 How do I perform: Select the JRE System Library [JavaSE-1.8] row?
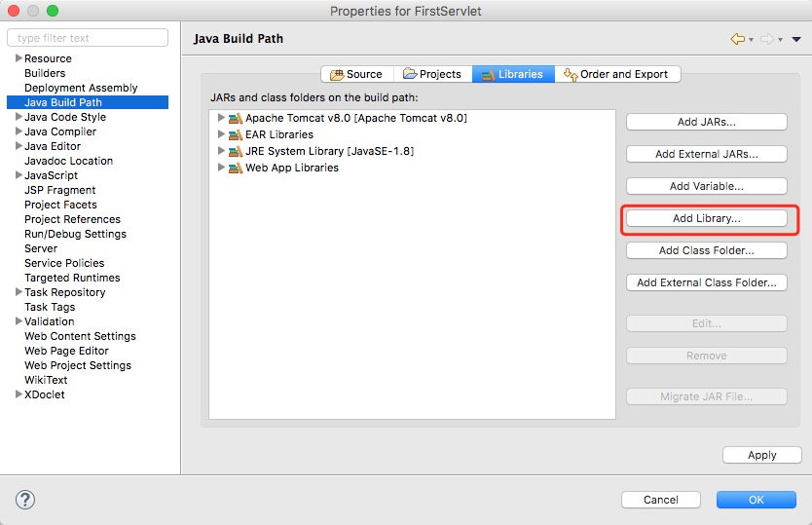(x=329, y=151)
